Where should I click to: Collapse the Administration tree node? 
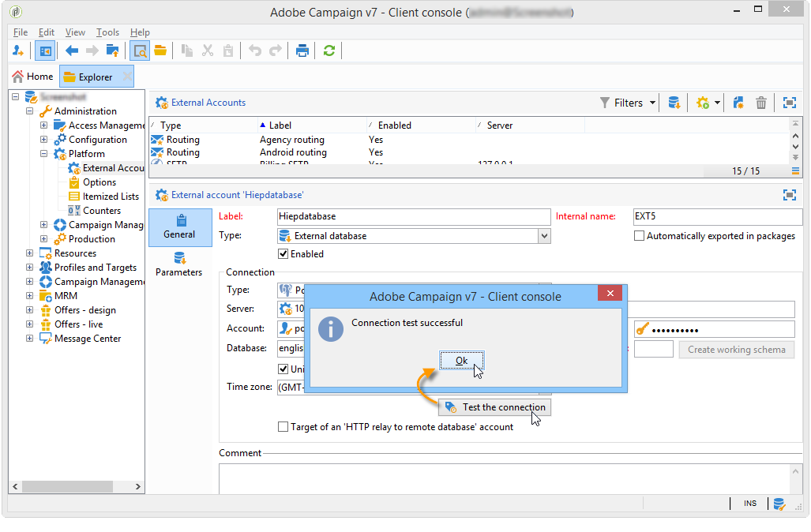pyautogui.click(x=29, y=111)
